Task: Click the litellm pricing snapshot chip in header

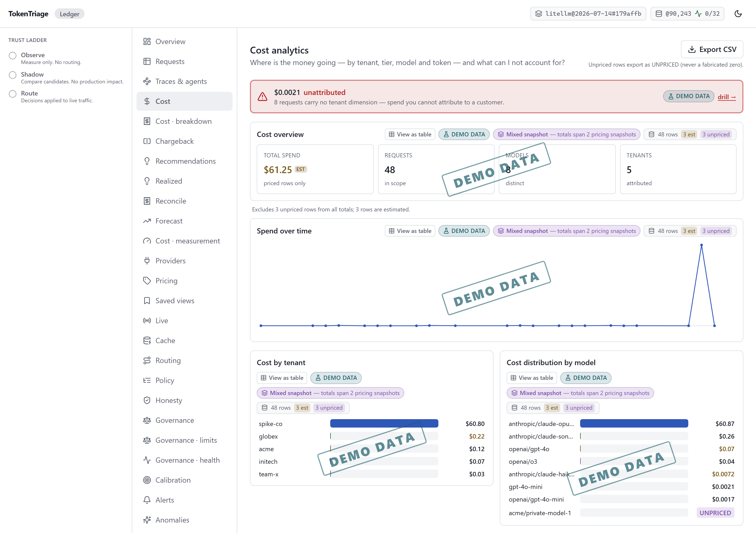Action: pyautogui.click(x=588, y=13)
